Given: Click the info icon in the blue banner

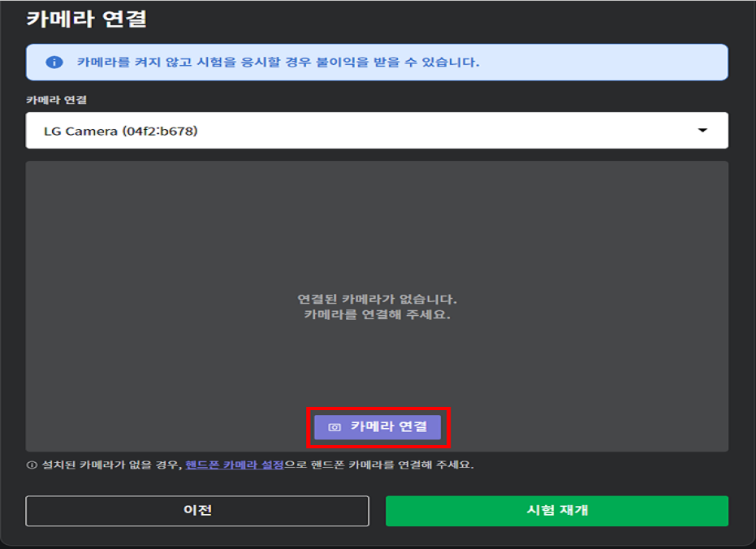Looking at the screenshot, I should click(x=54, y=63).
